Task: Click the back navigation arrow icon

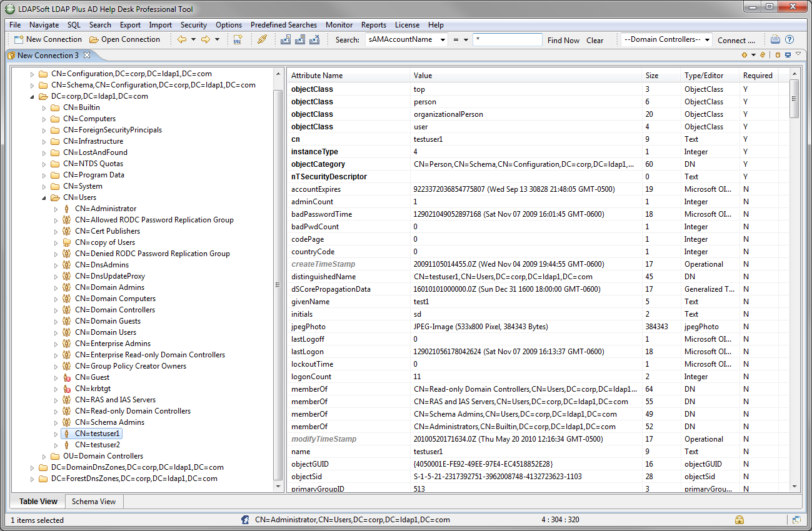Action: click(182, 39)
